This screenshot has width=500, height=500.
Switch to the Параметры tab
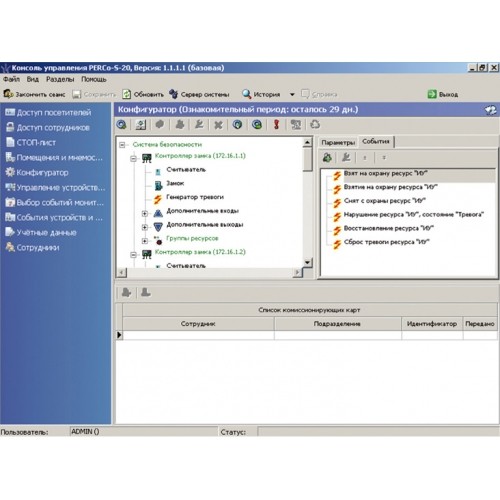point(338,142)
